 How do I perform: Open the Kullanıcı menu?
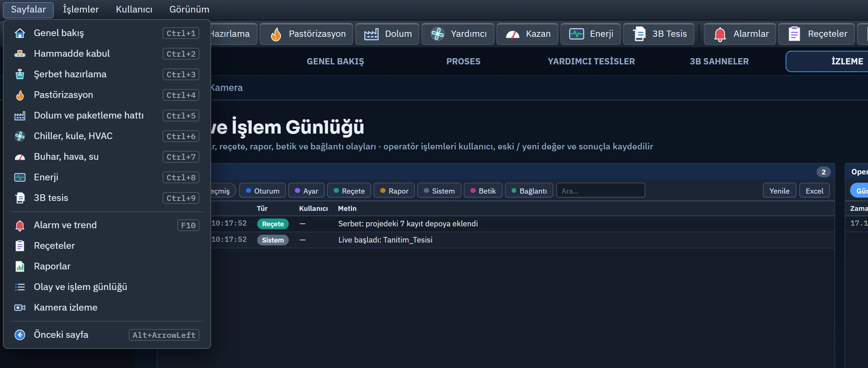(134, 10)
